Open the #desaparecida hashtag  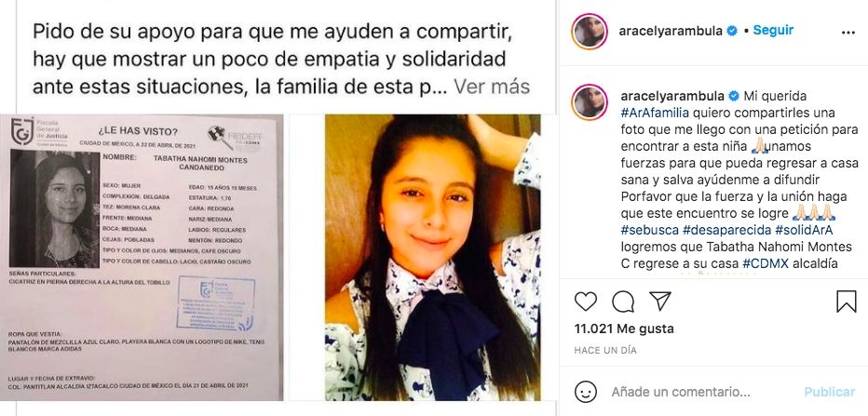point(726,230)
